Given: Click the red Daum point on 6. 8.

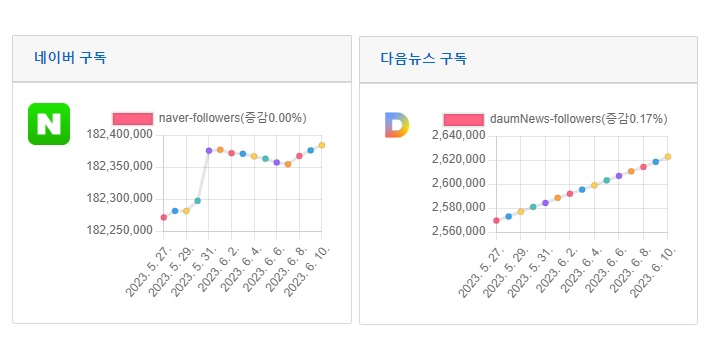Looking at the screenshot, I should click(643, 167).
